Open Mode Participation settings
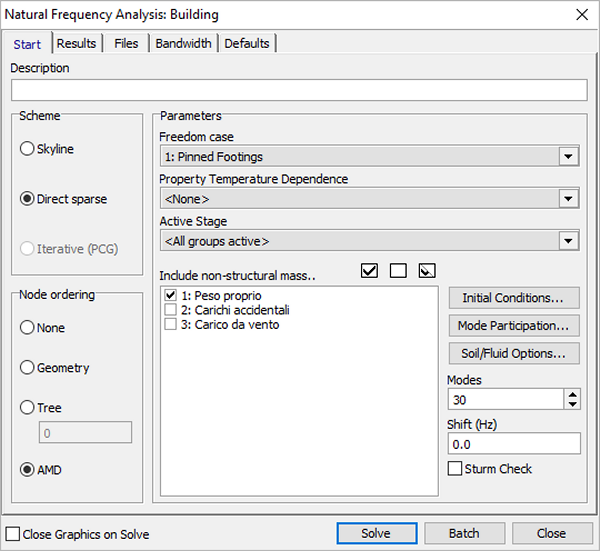600x551 pixels. pyautogui.click(x=513, y=326)
